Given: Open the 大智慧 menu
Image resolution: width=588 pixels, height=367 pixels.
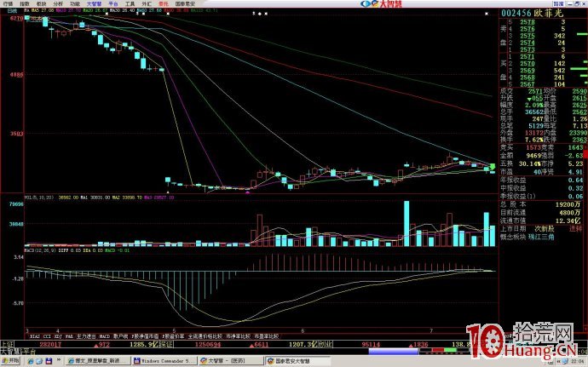Looking at the screenshot, I should click(94, 3).
